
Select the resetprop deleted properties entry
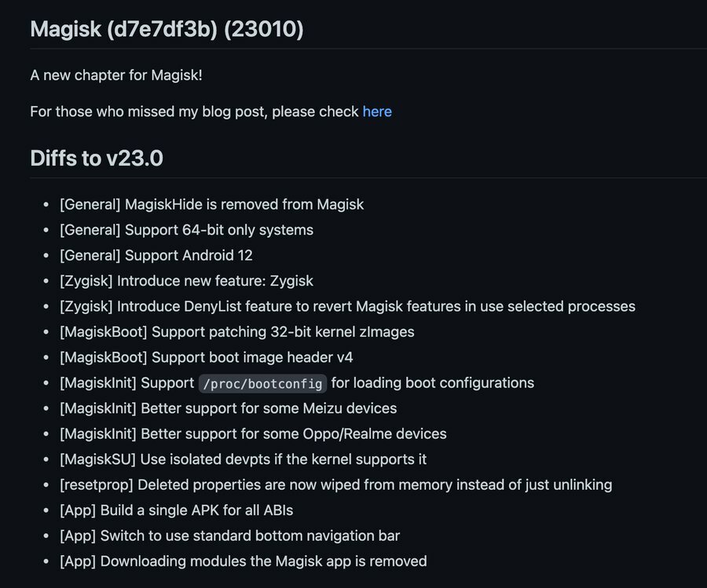[x=335, y=484]
